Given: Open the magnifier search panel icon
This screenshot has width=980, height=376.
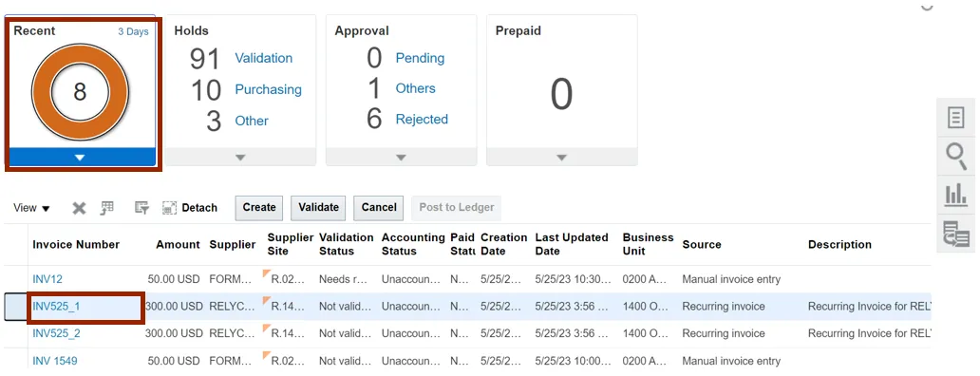Looking at the screenshot, I should pyautogui.click(x=955, y=156).
